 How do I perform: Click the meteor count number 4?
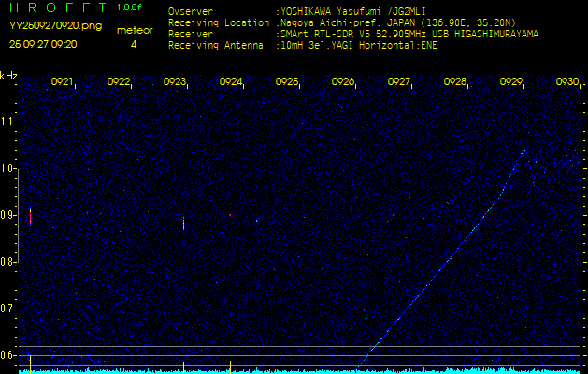134,44
